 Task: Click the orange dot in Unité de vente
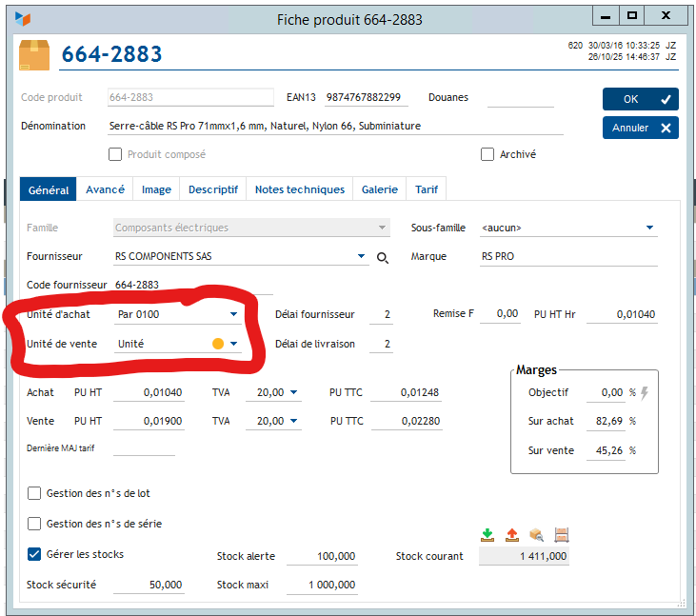[217, 344]
